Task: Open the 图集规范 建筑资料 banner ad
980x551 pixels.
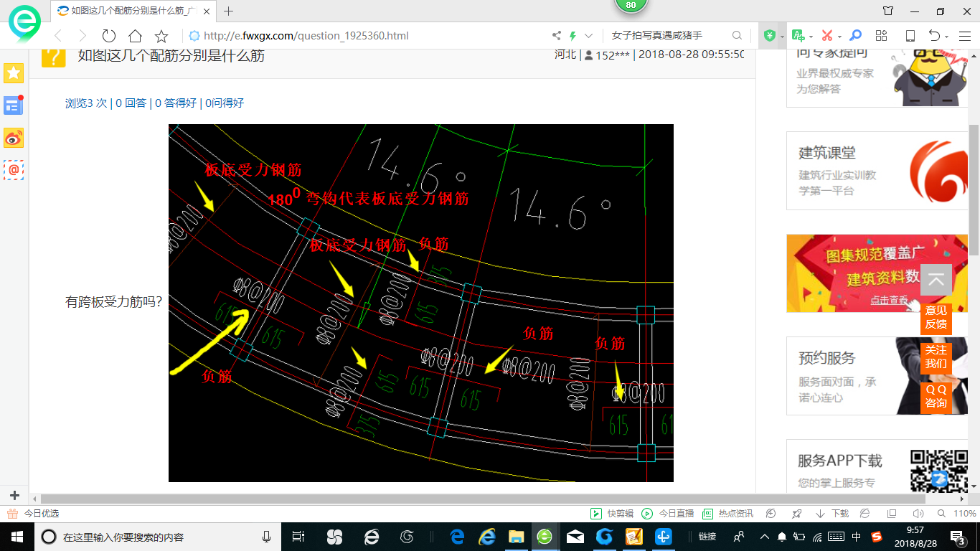Action: click(877, 273)
